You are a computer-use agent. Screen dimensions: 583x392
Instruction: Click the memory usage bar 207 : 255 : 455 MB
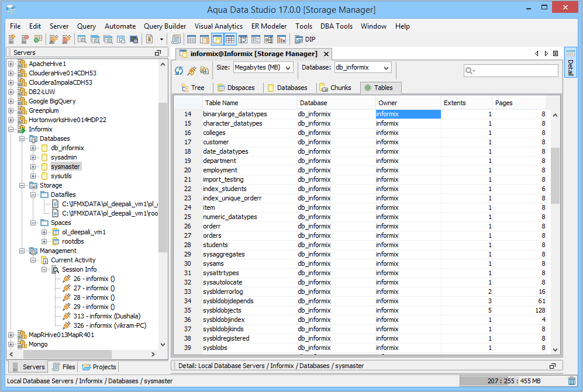pos(513,381)
